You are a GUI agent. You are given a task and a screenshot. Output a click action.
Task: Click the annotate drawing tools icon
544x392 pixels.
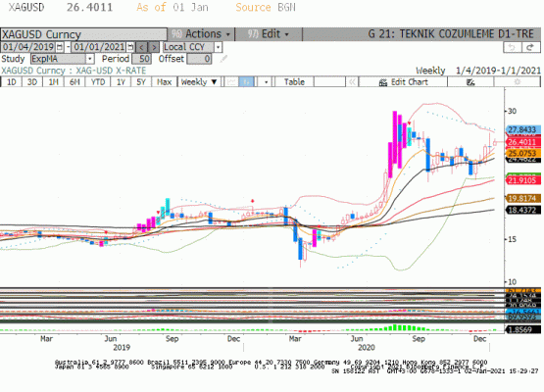470,82
